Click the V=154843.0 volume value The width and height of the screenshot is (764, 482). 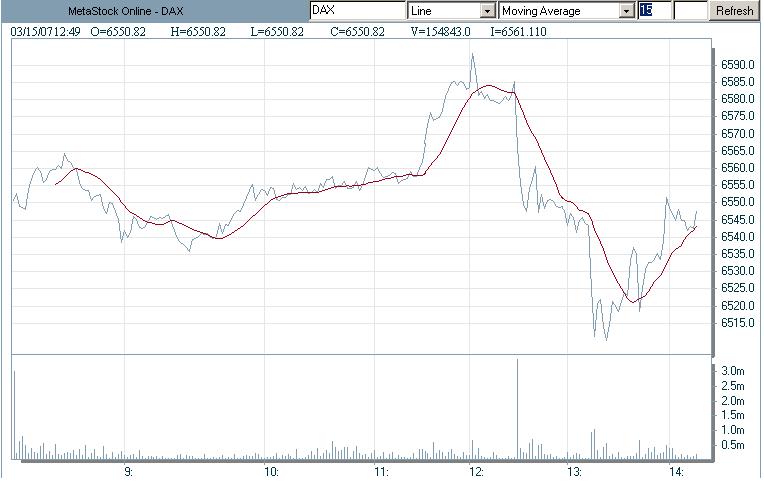(x=440, y=32)
